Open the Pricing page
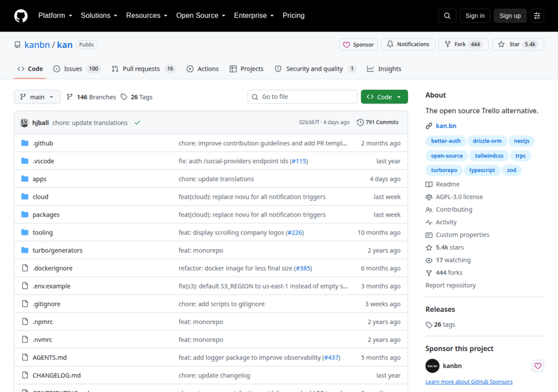This screenshot has height=392, width=558. click(294, 16)
